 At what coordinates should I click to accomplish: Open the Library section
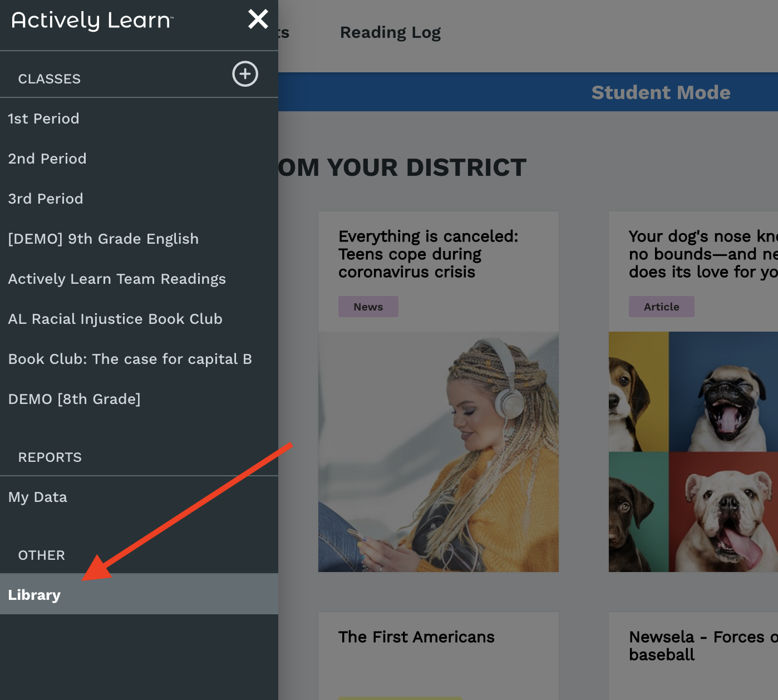click(x=34, y=594)
